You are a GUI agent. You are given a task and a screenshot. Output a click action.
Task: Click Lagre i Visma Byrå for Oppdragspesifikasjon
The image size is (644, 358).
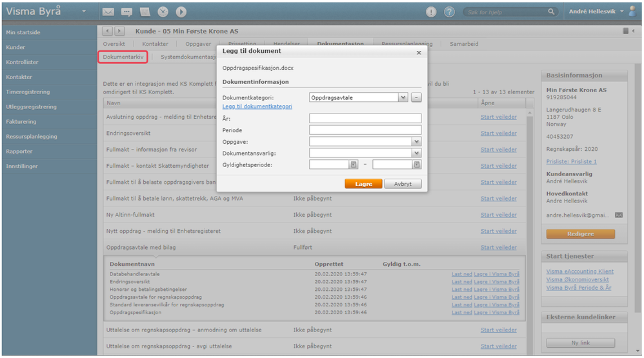pyautogui.click(x=497, y=312)
